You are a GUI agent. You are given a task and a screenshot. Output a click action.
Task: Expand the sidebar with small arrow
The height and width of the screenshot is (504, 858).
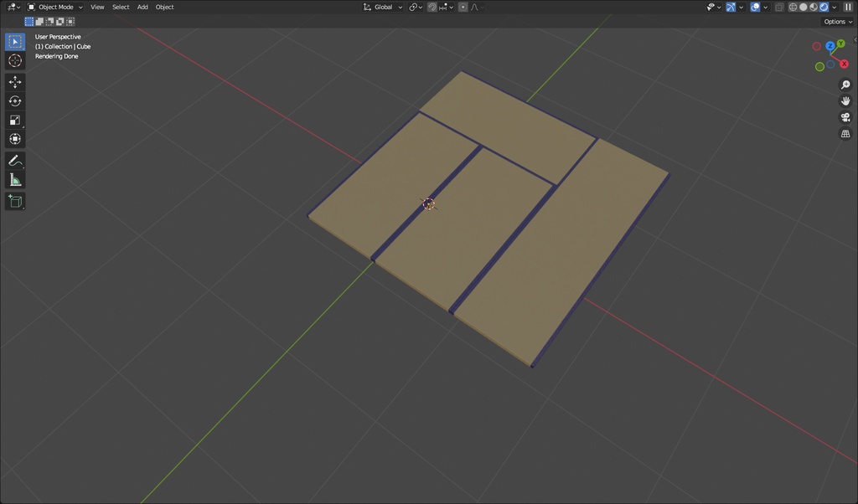[855, 40]
